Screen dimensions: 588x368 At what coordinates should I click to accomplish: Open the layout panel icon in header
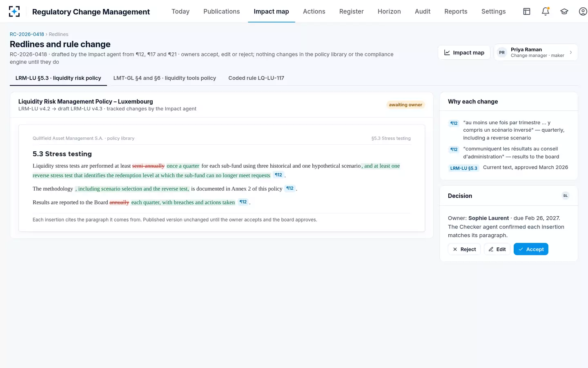click(527, 11)
